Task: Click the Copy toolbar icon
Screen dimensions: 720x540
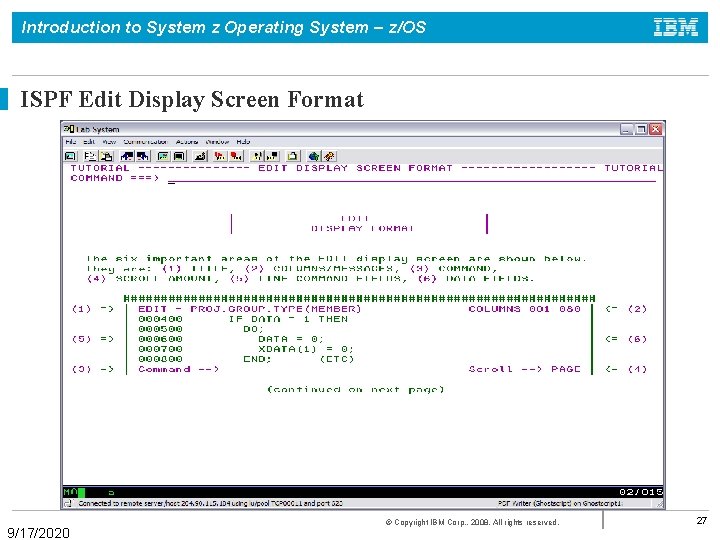Action: coord(90,156)
